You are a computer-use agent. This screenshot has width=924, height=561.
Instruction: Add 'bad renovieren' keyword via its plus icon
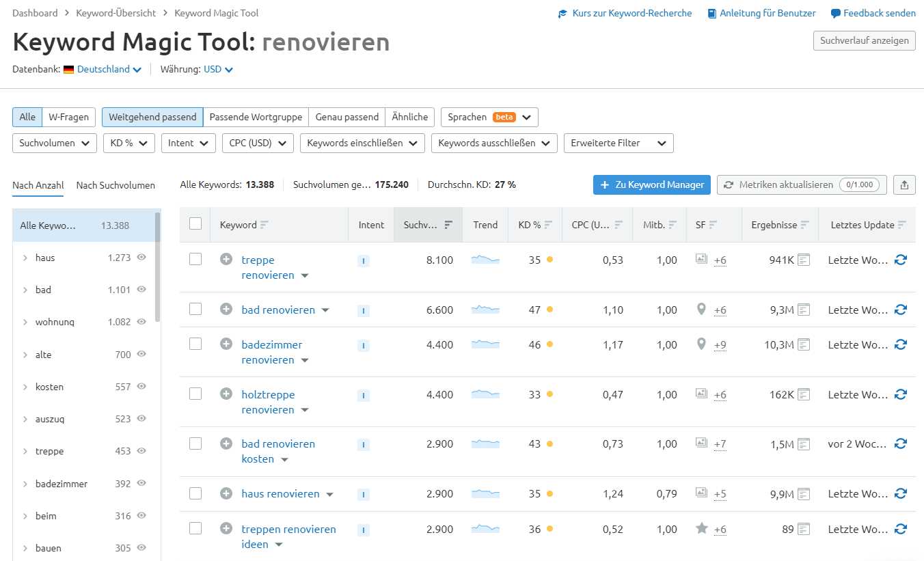click(x=226, y=310)
